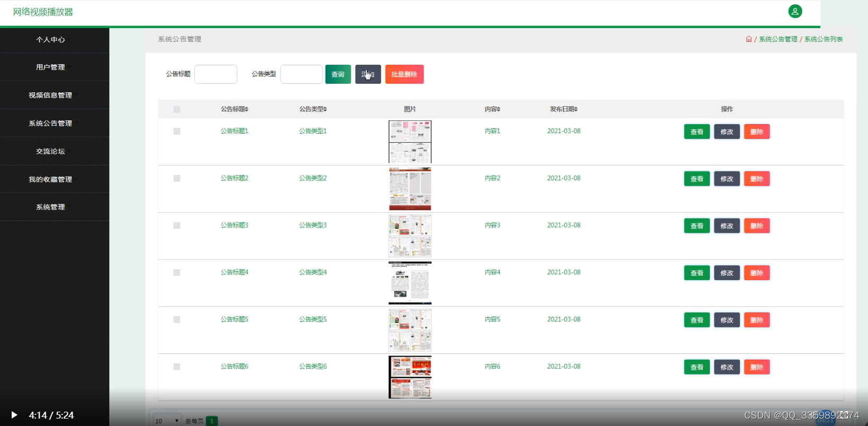Click 查看 in the 公告标题4 row

(x=697, y=273)
